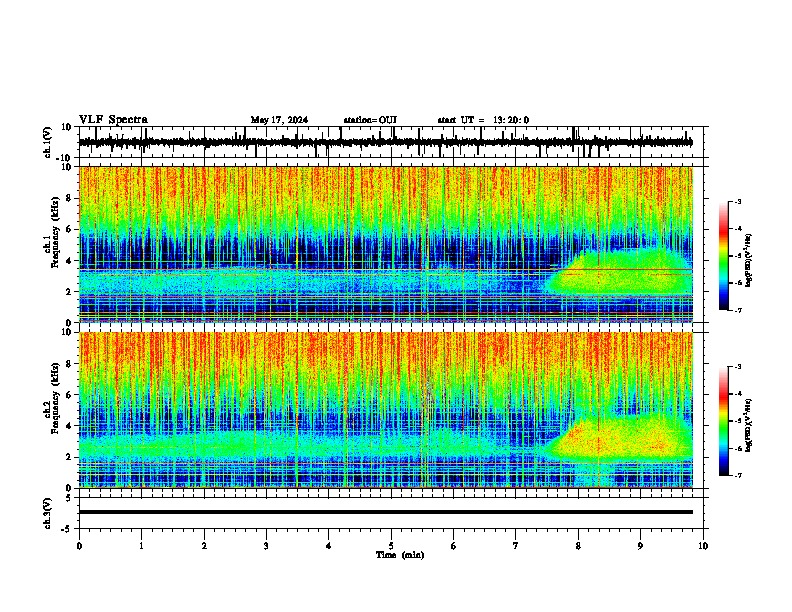Click the date 'May 17, 2024'

pyautogui.click(x=279, y=120)
